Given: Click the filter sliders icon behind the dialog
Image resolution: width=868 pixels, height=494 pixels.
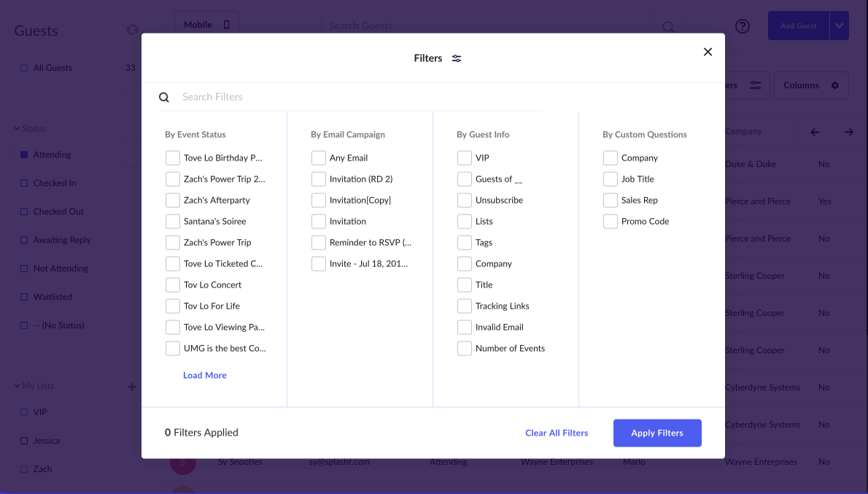Looking at the screenshot, I should click(755, 85).
